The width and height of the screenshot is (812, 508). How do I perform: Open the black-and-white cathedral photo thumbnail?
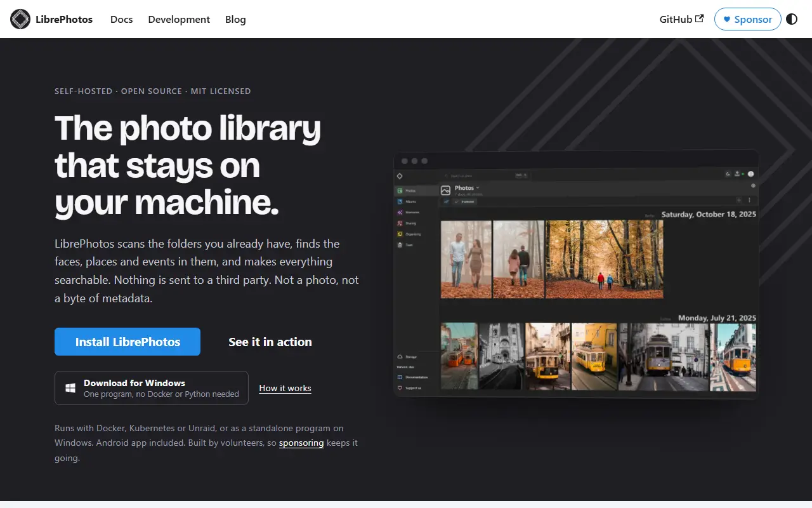point(501,356)
